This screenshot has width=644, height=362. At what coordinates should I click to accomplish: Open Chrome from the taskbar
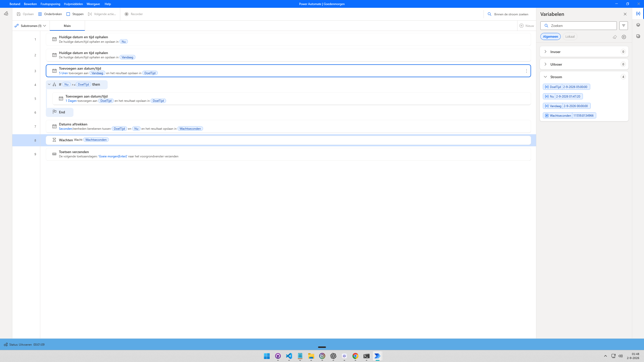355,356
